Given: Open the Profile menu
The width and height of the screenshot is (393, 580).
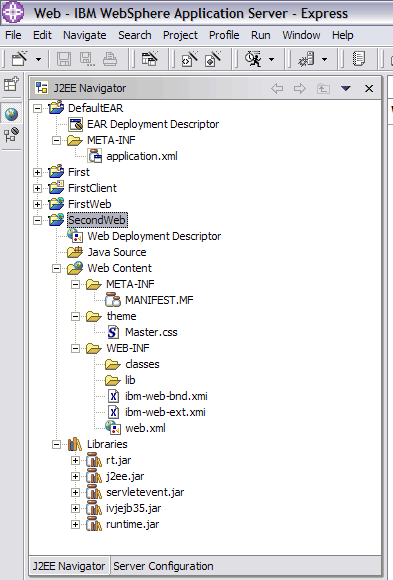Looking at the screenshot, I should tap(224, 35).
